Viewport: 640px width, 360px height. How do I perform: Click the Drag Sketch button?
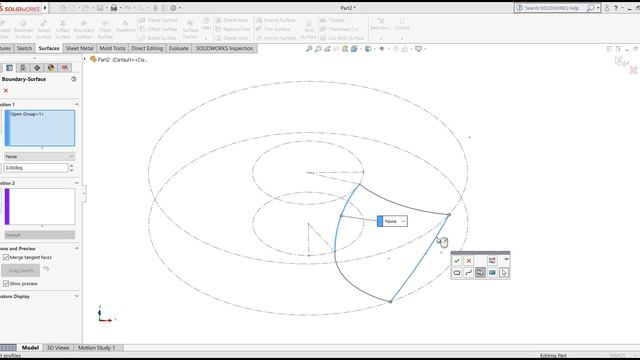click(x=21, y=270)
